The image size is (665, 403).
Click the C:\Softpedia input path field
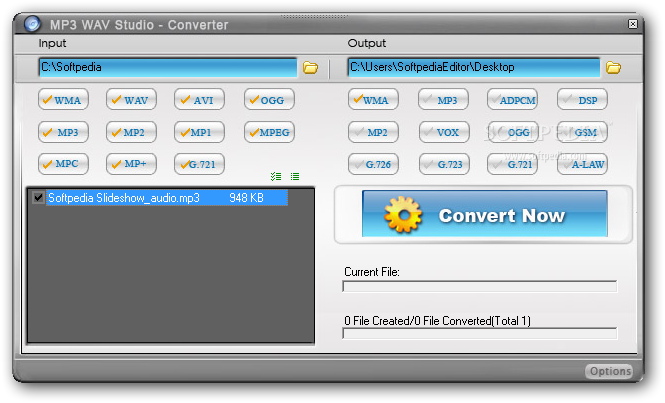168,67
